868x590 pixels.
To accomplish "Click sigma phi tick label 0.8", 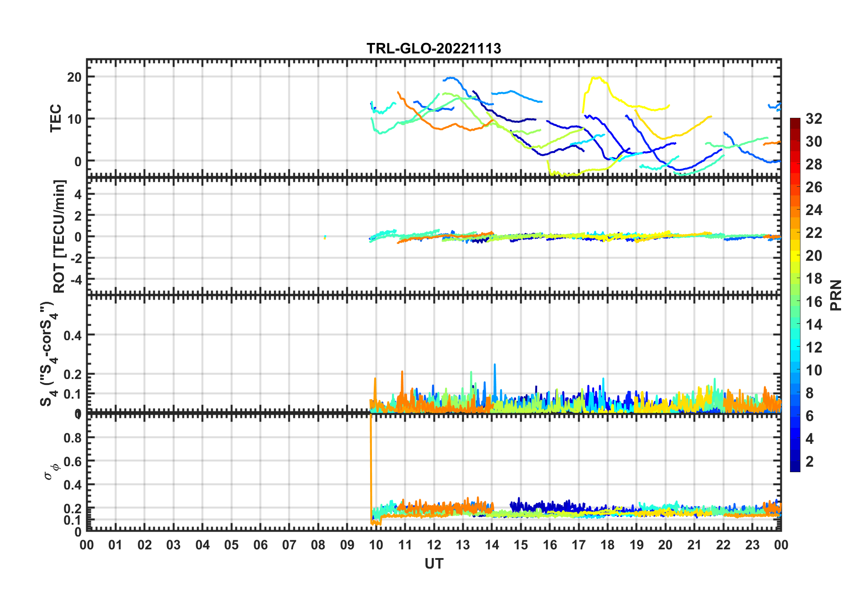I will [x=73, y=437].
